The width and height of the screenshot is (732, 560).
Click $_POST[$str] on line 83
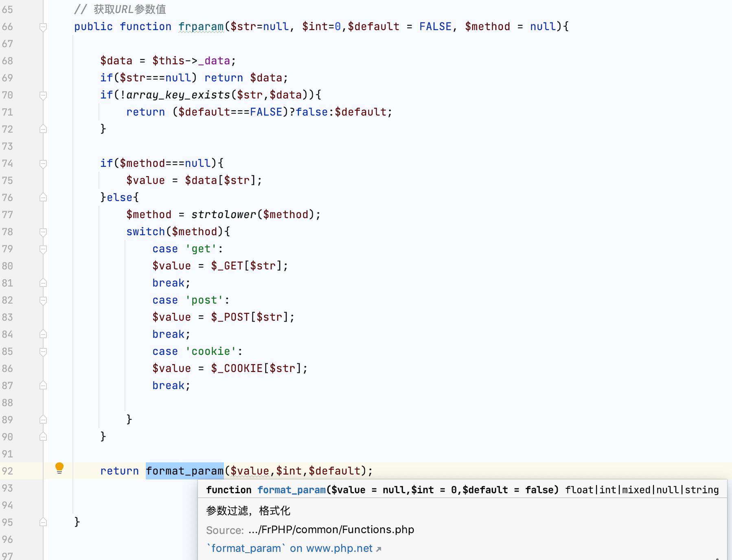250,317
